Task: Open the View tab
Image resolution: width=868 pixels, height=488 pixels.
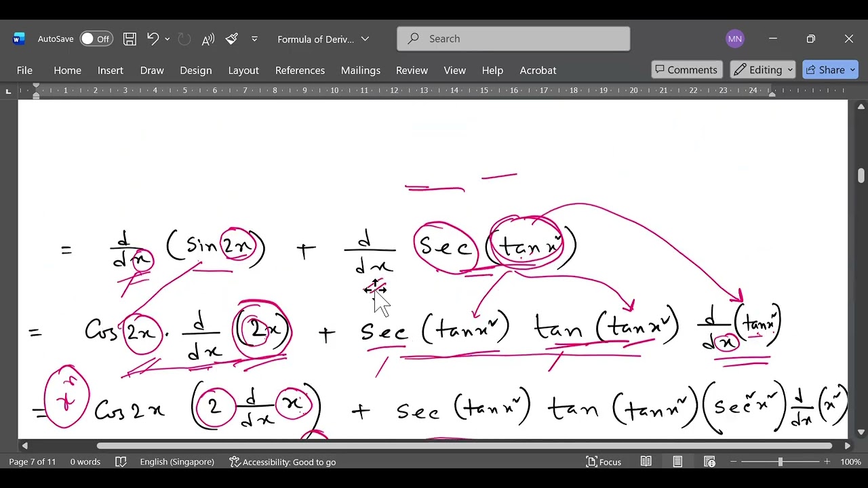Action: (454, 70)
